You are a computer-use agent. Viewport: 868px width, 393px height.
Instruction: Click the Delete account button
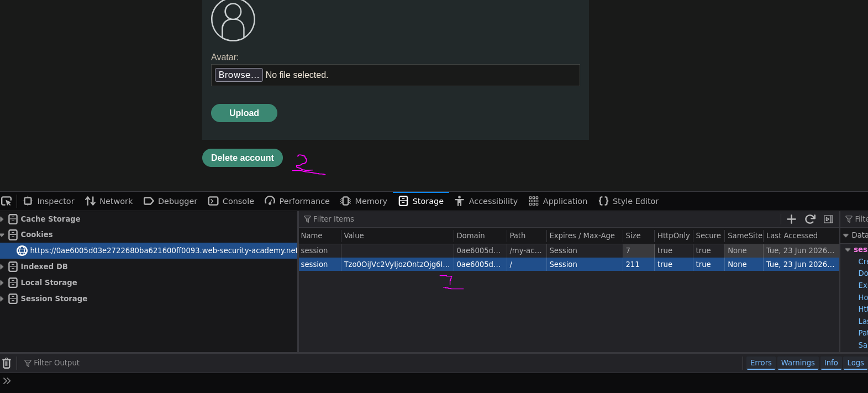click(243, 158)
